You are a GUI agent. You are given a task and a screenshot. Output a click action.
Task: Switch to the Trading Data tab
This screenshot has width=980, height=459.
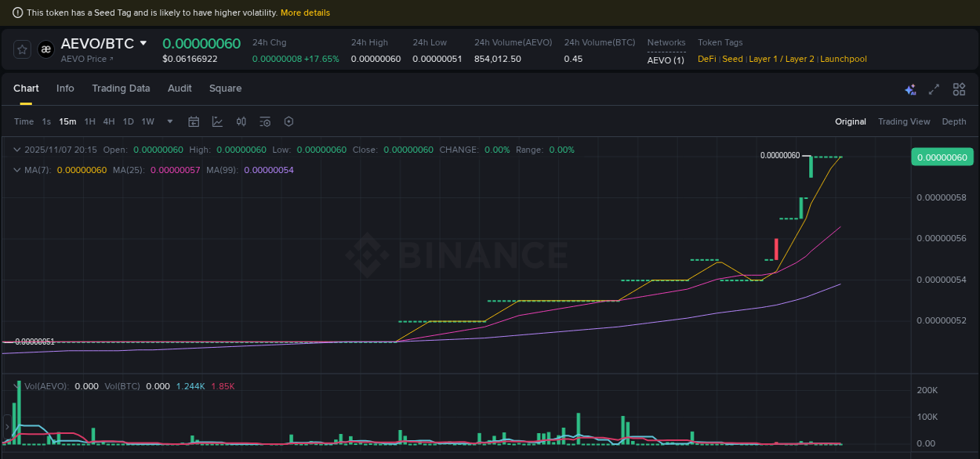[x=121, y=89]
